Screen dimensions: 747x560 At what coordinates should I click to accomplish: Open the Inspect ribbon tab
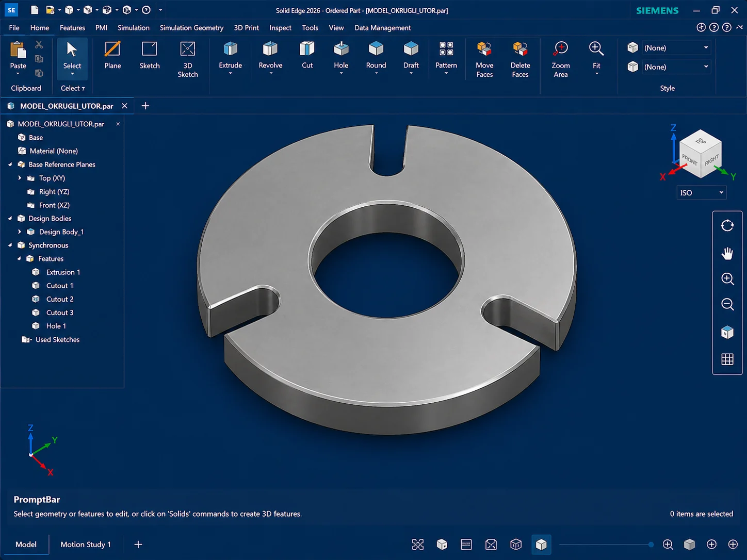pyautogui.click(x=280, y=28)
